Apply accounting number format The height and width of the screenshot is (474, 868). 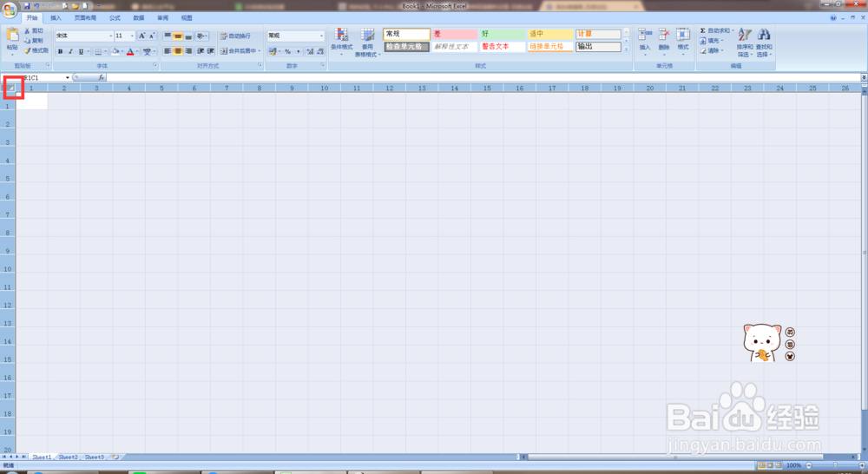(273, 51)
